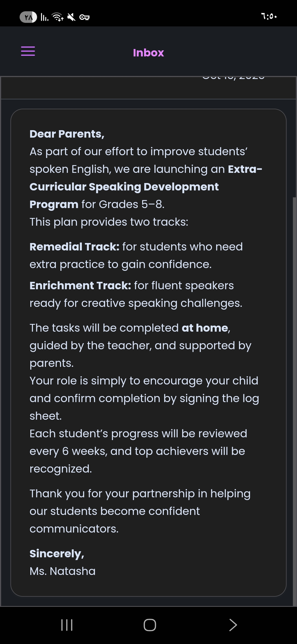Tap the Wi-Fi status icon
This screenshot has height=644, width=297.
58,17
